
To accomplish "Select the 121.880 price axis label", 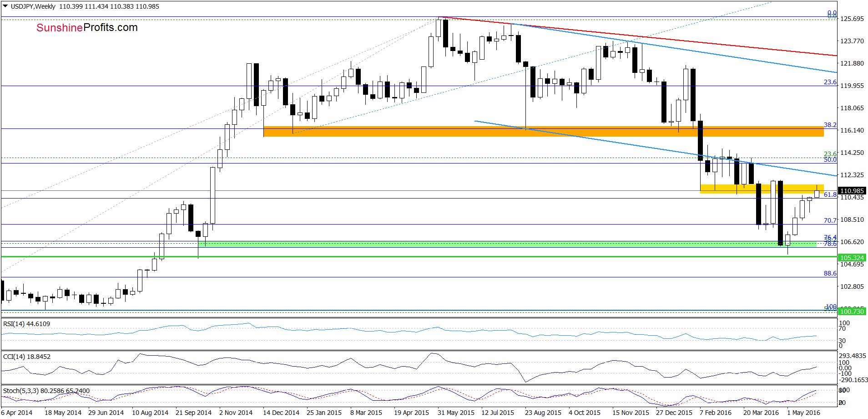I will coord(852,63).
